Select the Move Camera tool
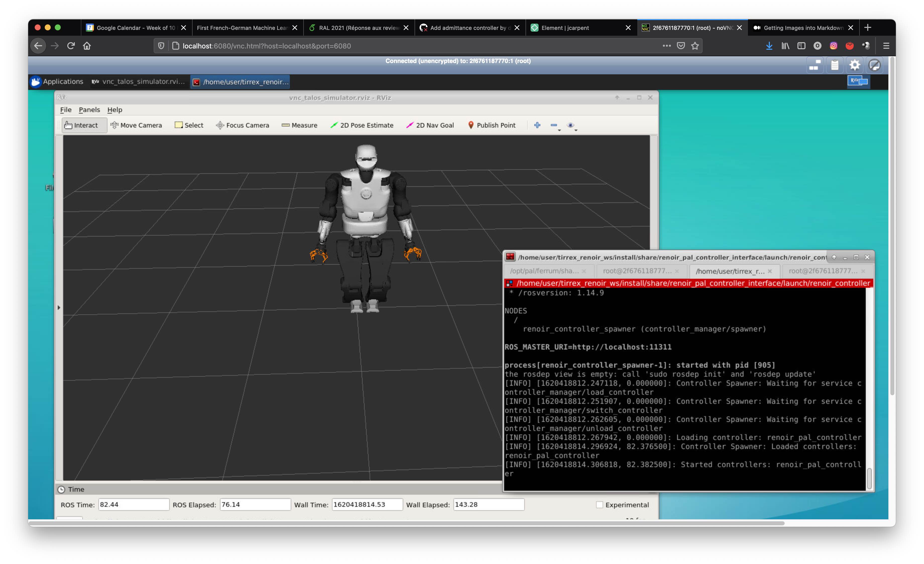The image size is (924, 564). coord(137,125)
